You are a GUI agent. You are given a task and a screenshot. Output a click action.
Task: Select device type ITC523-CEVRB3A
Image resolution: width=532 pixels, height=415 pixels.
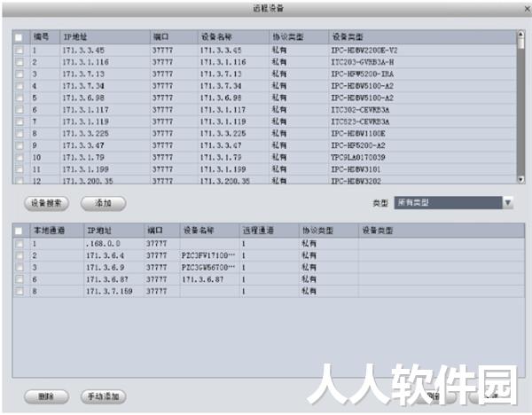[360, 121]
